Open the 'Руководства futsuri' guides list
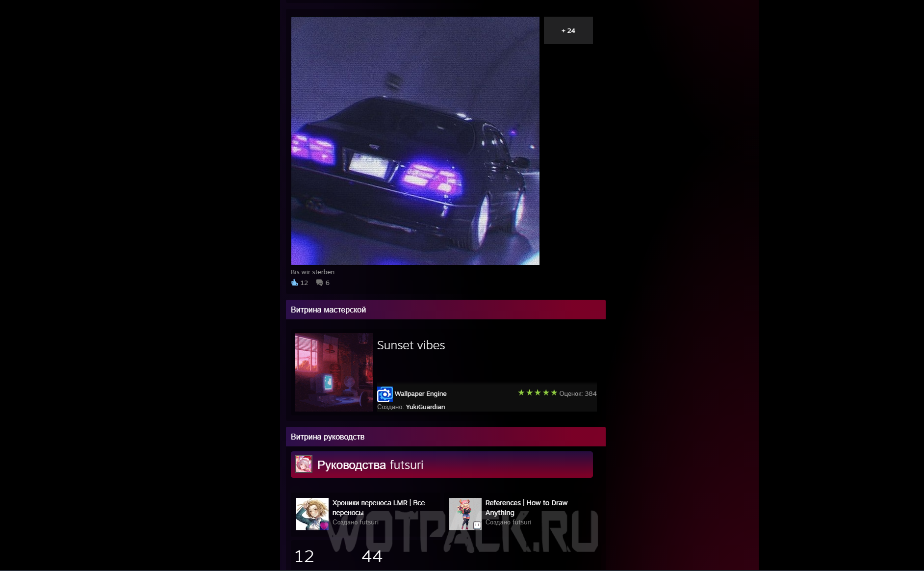Screen dimensions: 924x571 [x=370, y=465]
